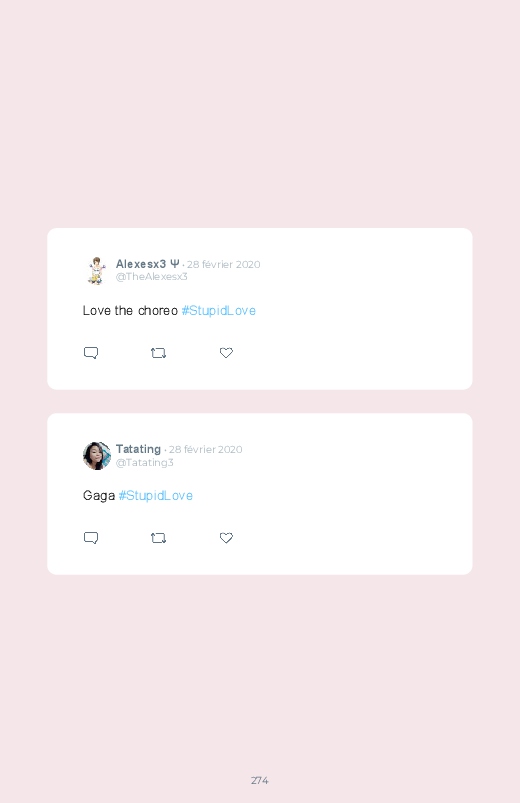Open the Alexesx3 display name
This screenshot has height=803, width=520.
(141, 264)
